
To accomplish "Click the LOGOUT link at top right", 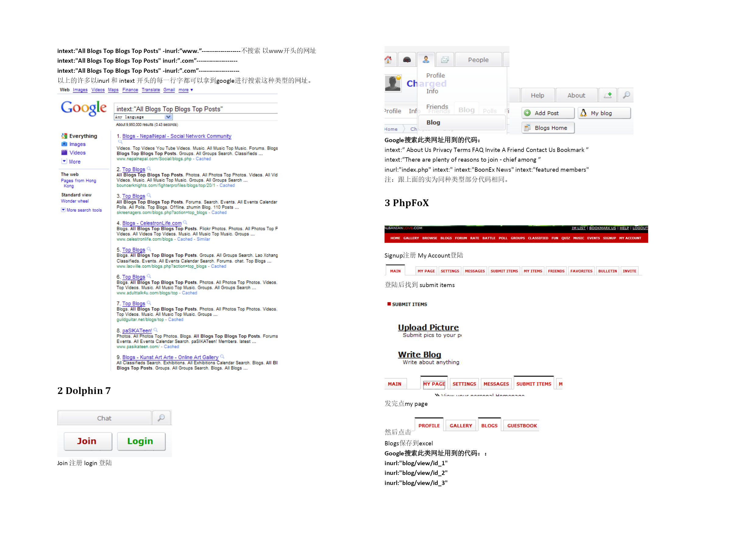I will (640, 228).
